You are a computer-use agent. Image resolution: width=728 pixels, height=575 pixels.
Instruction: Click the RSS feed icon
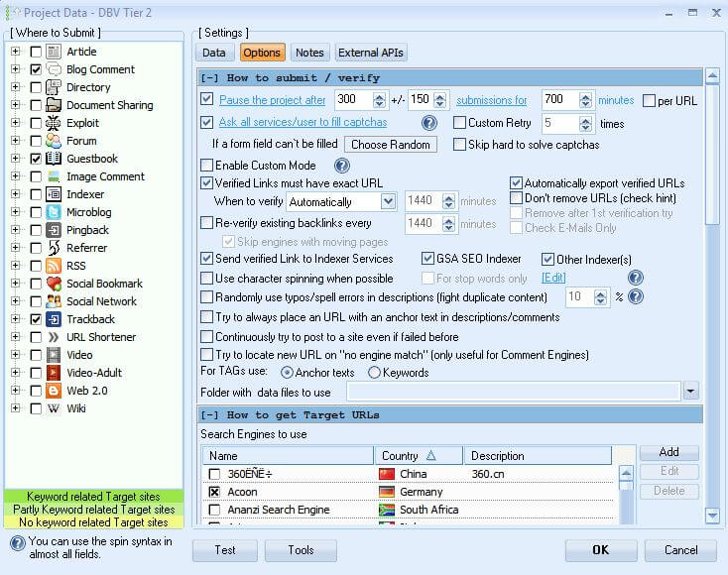point(54,266)
